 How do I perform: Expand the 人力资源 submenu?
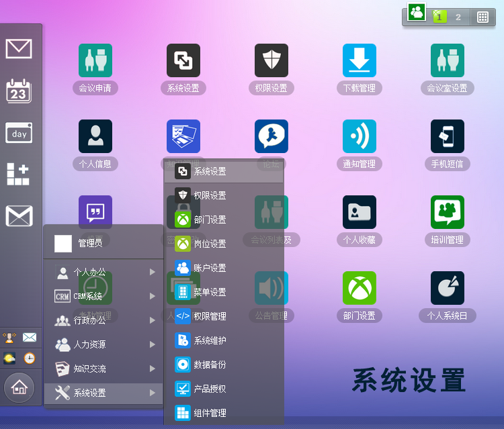pos(103,344)
